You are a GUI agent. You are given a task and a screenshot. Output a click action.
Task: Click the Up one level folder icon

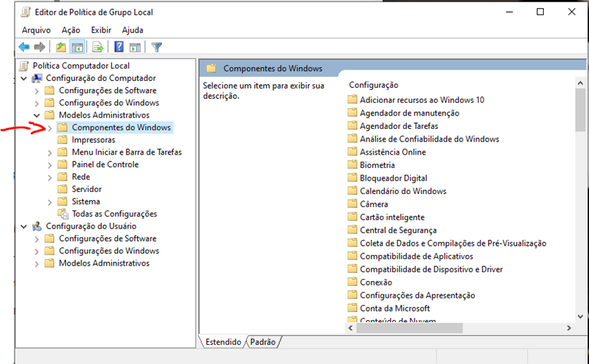61,47
